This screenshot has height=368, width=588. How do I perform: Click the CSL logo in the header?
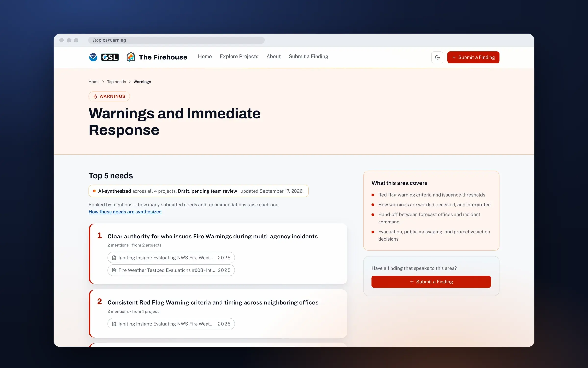point(110,57)
